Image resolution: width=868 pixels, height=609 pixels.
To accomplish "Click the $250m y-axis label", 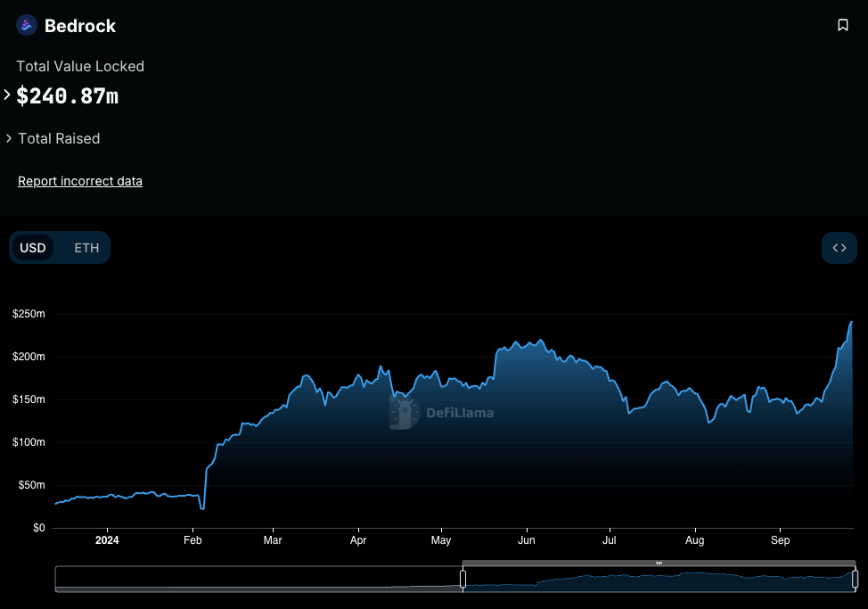I will click(x=29, y=314).
